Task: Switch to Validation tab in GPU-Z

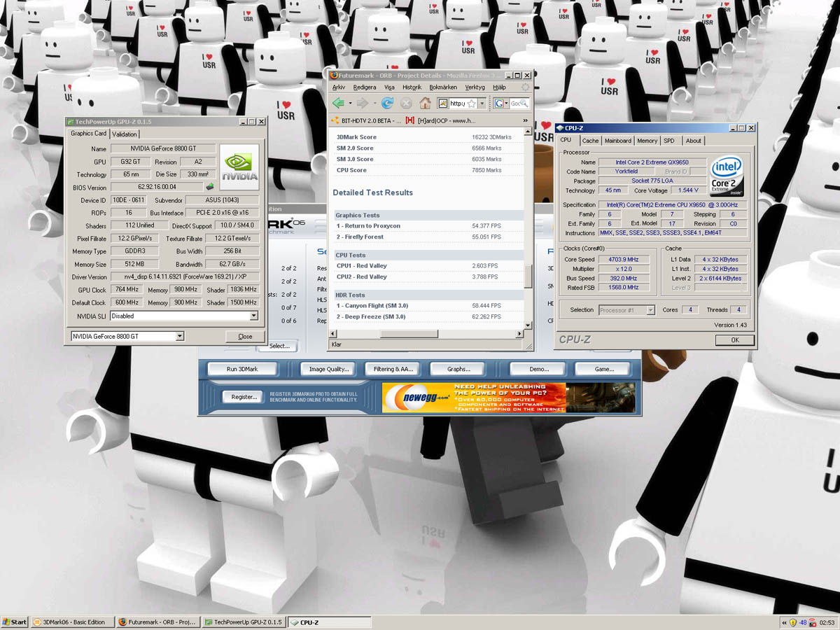Action: click(x=125, y=134)
